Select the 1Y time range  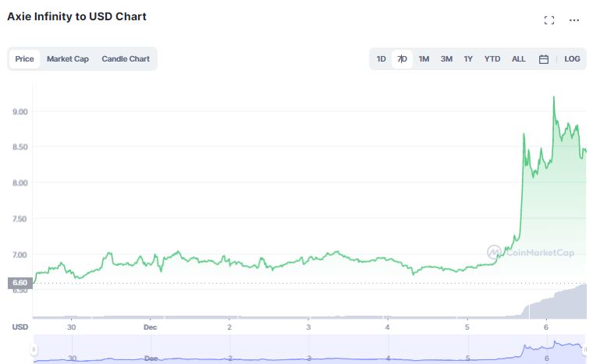[468, 59]
